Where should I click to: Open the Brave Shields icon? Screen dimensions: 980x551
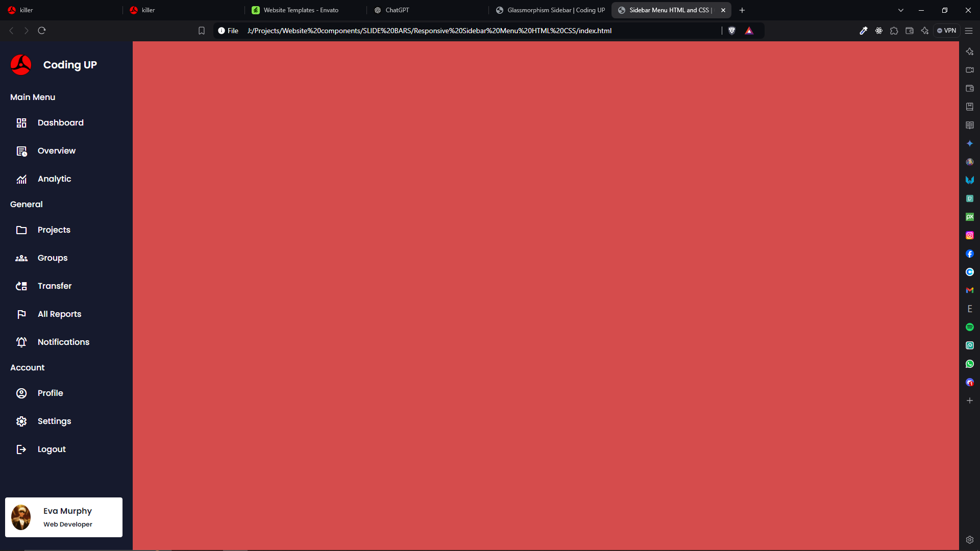tap(732, 31)
